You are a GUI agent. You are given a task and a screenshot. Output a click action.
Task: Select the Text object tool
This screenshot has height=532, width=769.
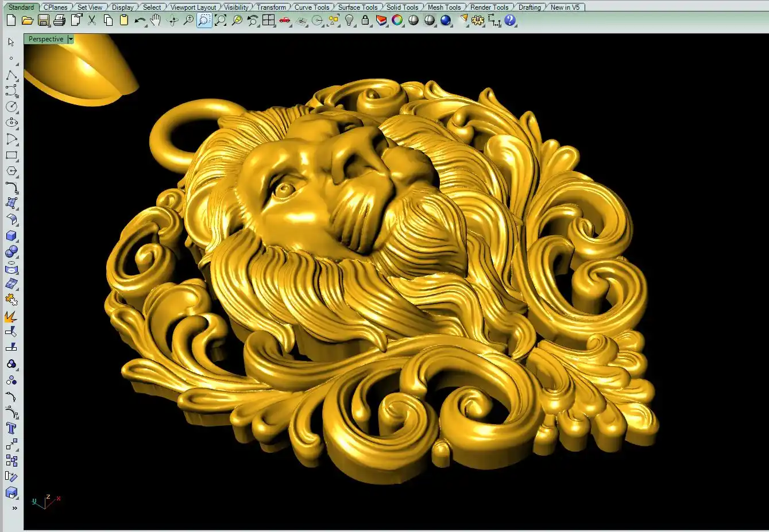click(x=11, y=428)
